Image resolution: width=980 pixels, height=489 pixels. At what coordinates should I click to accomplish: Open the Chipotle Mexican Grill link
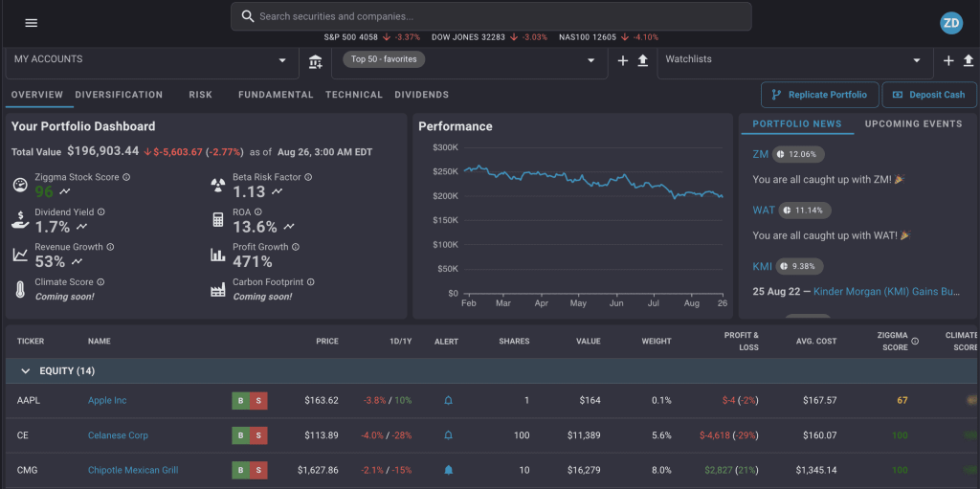tap(133, 470)
